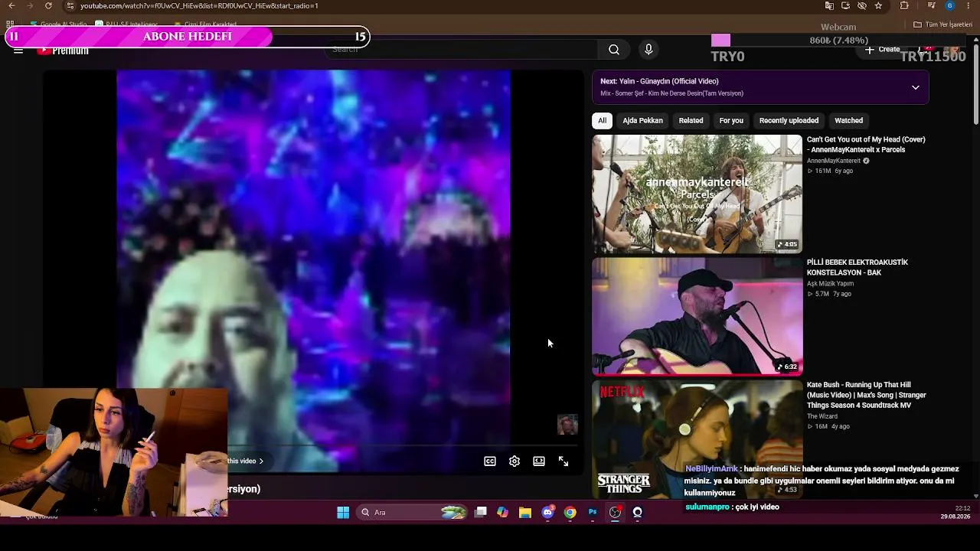Open the video player settings gear
The width and height of the screenshot is (980, 551).
[514, 461]
